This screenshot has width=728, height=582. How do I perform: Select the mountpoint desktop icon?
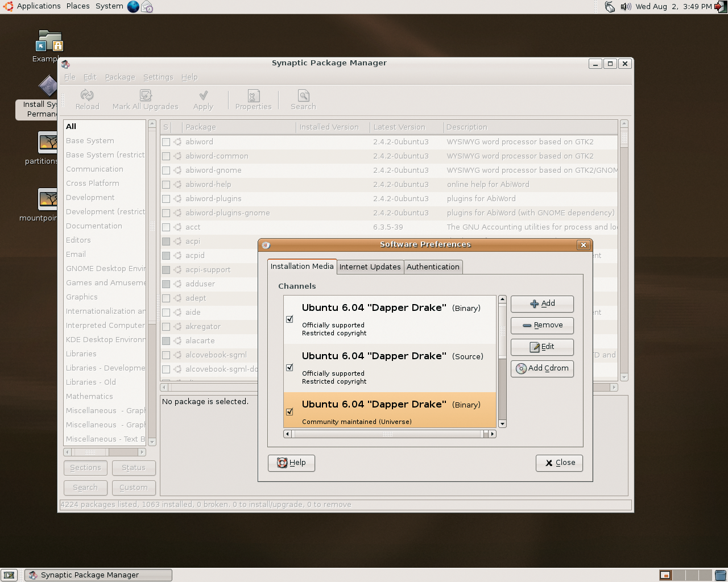tap(48, 199)
